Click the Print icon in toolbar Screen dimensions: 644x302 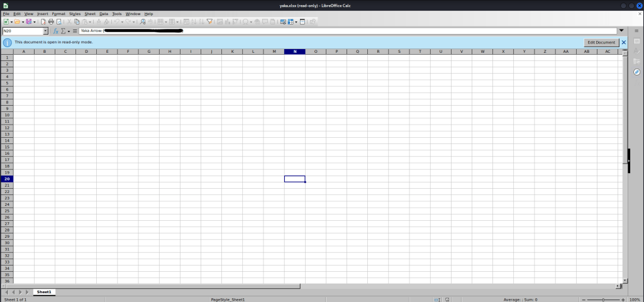[x=51, y=21]
